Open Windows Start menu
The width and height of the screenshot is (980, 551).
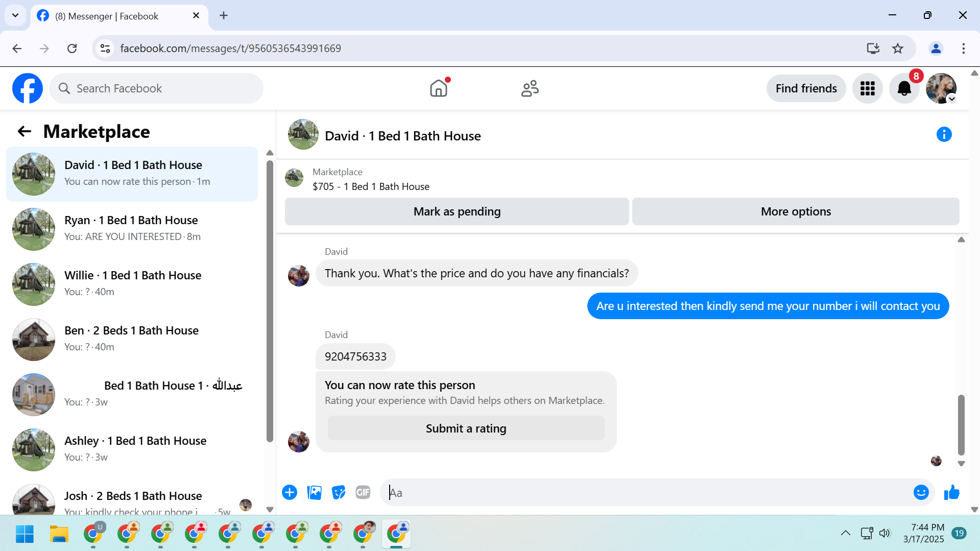[x=25, y=534]
